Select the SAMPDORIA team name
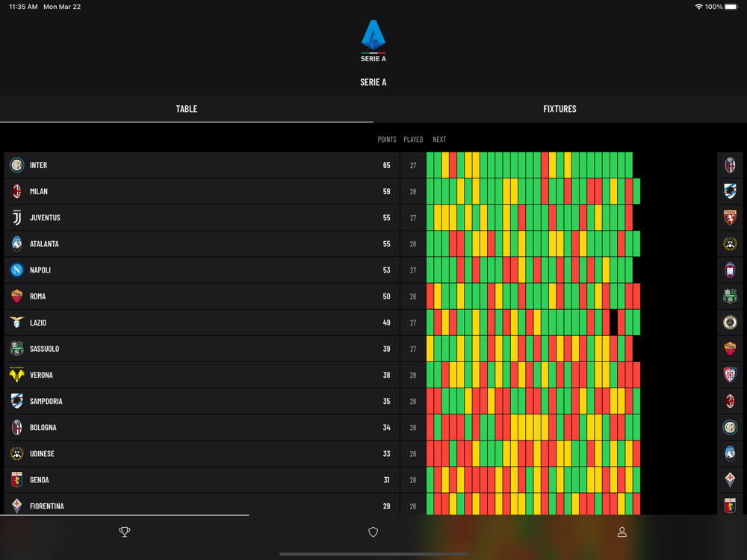Screen dimensions: 747x560 [x=46, y=401]
